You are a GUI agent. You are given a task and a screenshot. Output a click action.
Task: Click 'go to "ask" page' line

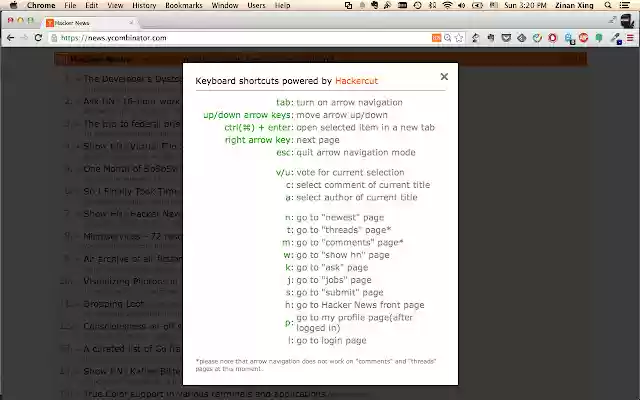tap(332, 268)
